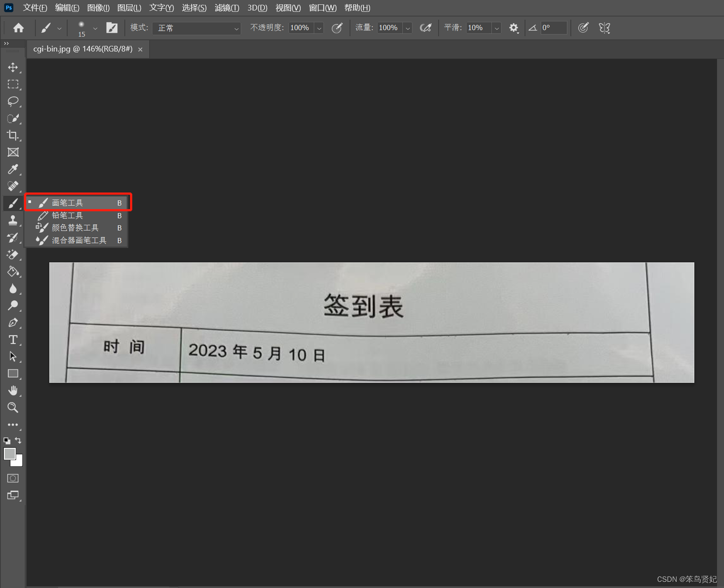Select the Hand tool

[x=13, y=391]
